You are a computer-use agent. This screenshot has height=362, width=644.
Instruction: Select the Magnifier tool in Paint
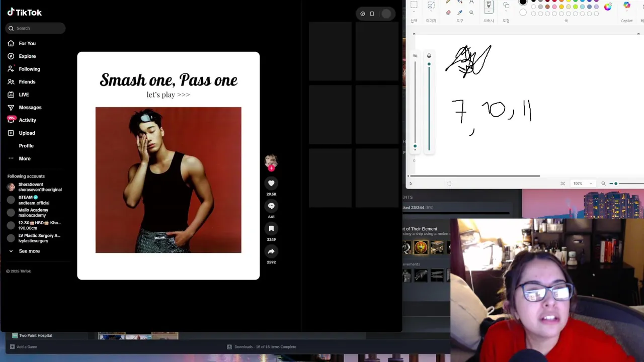pyautogui.click(x=471, y=13)
